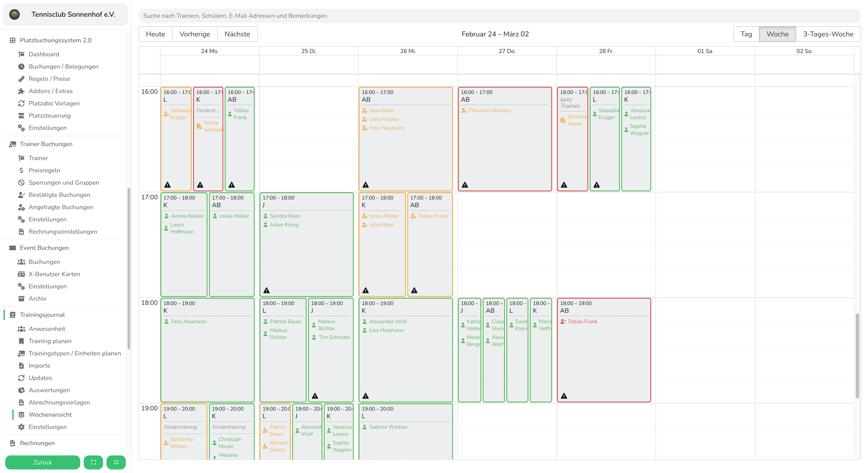This screenshot has height=473, width=868.
Task: Click the green Zurück button
Action: (x=42, y=462)
